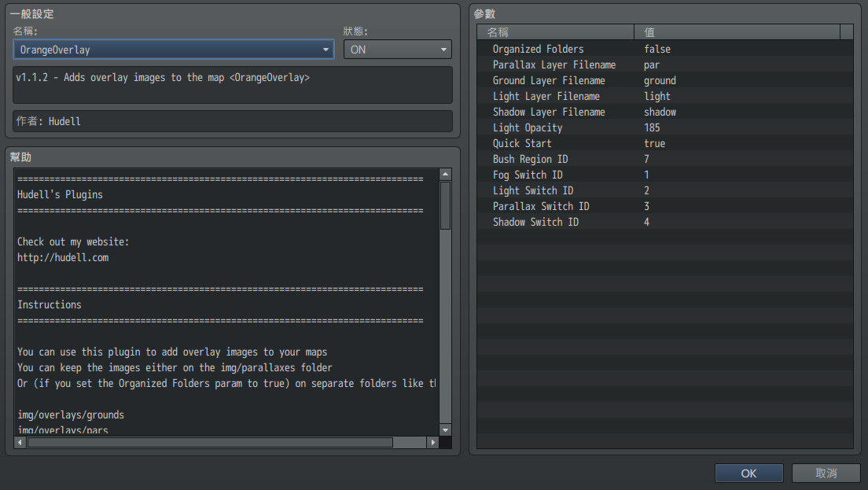The height and width of the screenshot is (490, 868).
Task: Click the author field showing Hudell
Action: (233, 121)
